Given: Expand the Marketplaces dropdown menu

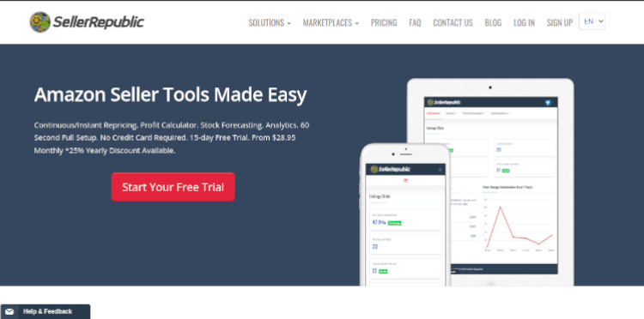Looking at the screenshot, I should [x=331, y=23].
